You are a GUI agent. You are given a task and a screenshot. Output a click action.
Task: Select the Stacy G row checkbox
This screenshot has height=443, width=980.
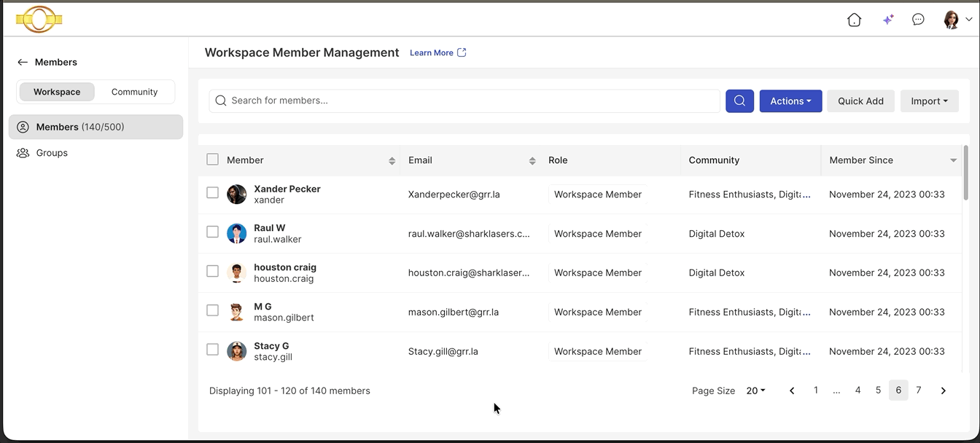point(212,349)
